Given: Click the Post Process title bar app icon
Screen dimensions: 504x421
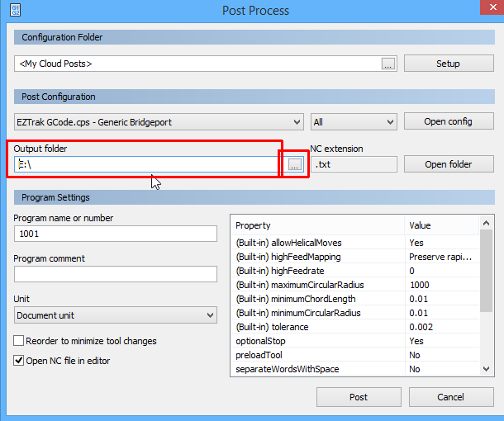Looking at the screenshot, I should tap(15, 10).
